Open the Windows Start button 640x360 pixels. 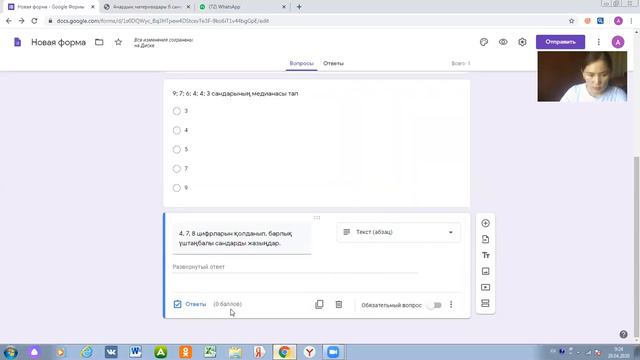point(10,352)
